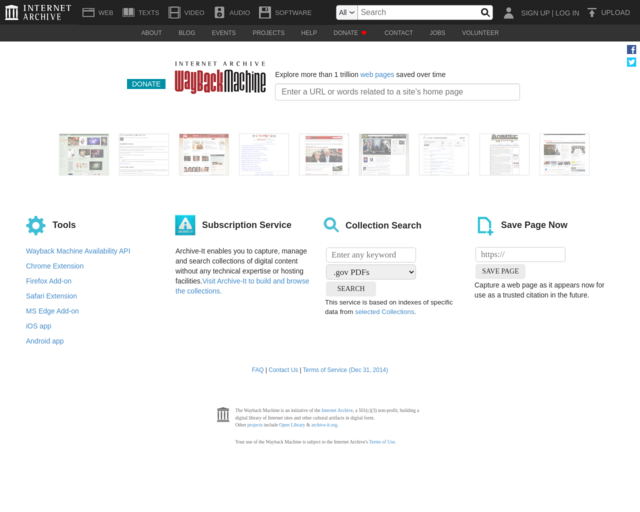Open the fifth red news thumbnail
Image resolution: width=640 pixels, height=512 pixels.
(324, 155)
